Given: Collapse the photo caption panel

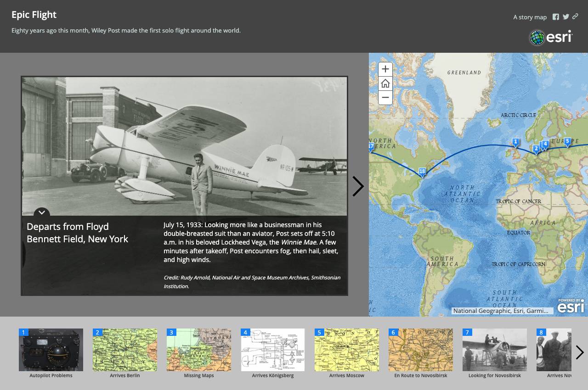Looking at the screenshot, I should [x=42, y=212].
